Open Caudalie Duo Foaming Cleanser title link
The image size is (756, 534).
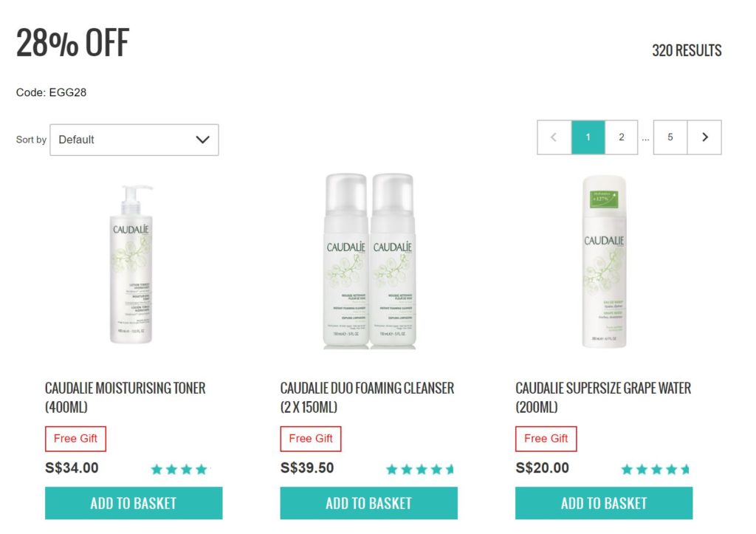[x=368, y=397]
